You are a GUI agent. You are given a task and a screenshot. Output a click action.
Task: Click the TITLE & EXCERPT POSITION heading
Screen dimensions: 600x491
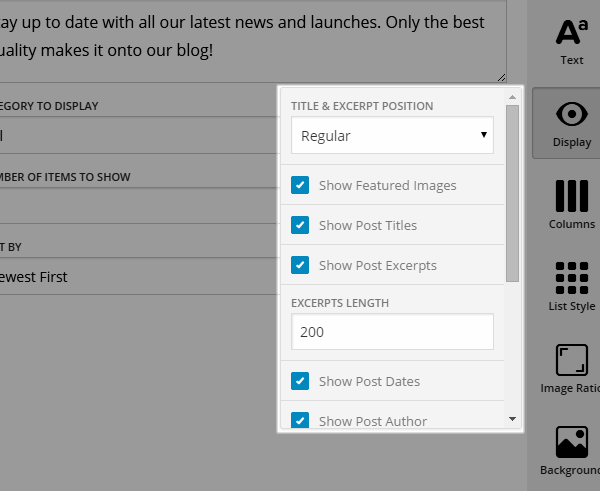362,106
